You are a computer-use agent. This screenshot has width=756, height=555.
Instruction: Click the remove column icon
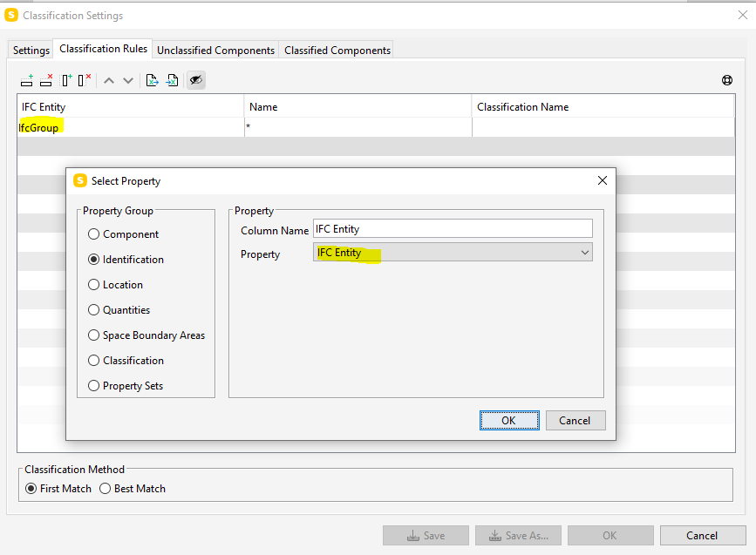(x=85, y=80)
